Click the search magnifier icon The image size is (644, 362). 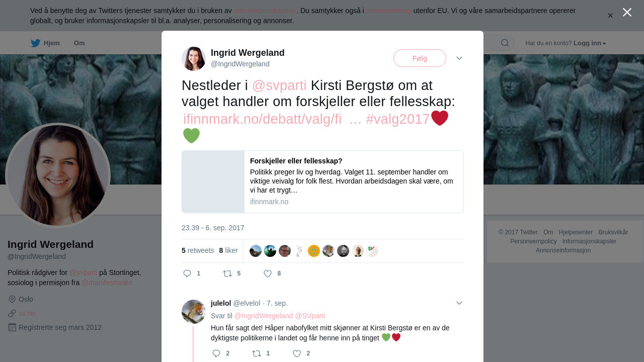(x=505, y=43)
